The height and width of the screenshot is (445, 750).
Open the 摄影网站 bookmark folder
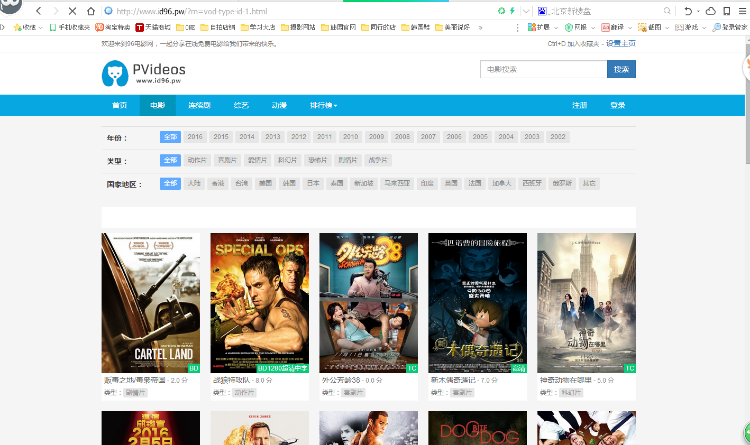coord(298,27)
